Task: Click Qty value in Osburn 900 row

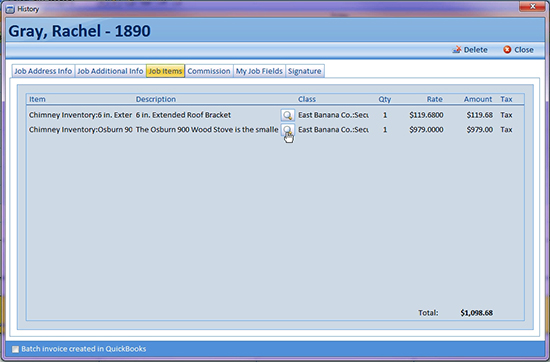Action: point(385,130)
